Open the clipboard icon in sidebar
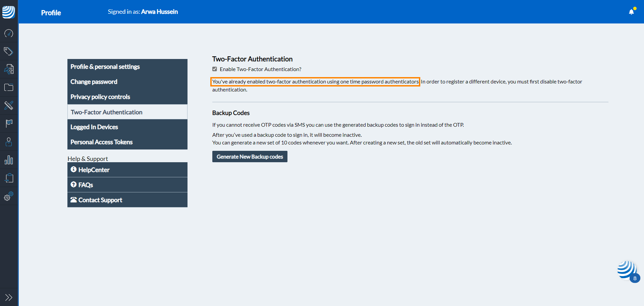 [x=9, y=178]
